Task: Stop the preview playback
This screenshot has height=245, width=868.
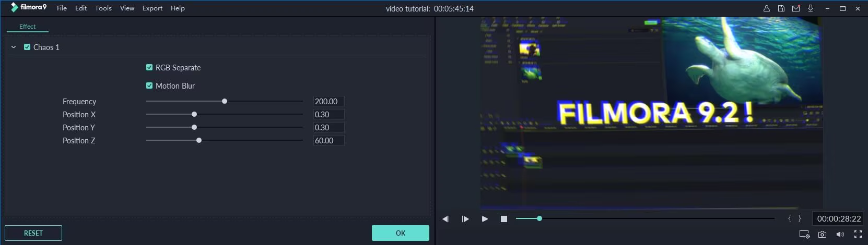Action: tap(504, 219)
